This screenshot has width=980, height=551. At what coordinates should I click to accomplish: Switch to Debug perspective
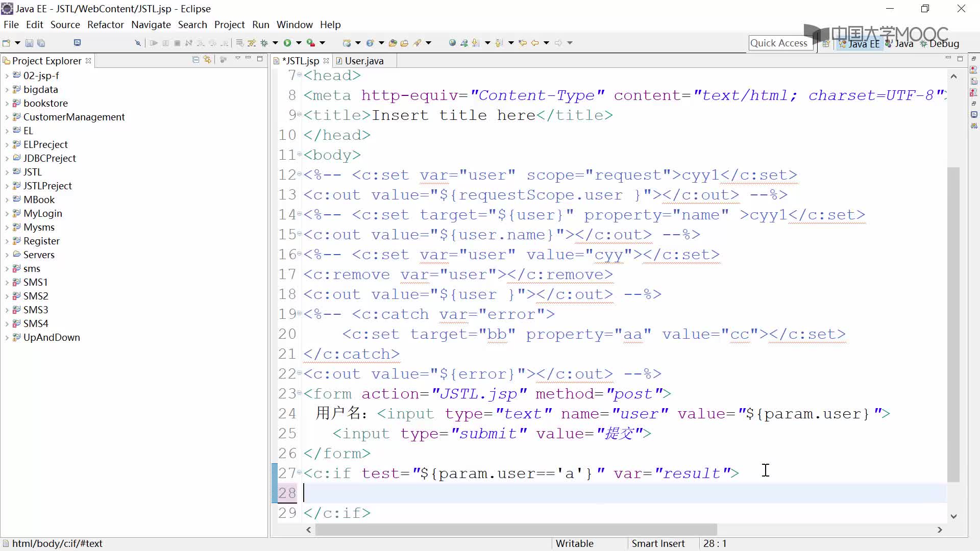coord(940,44)
